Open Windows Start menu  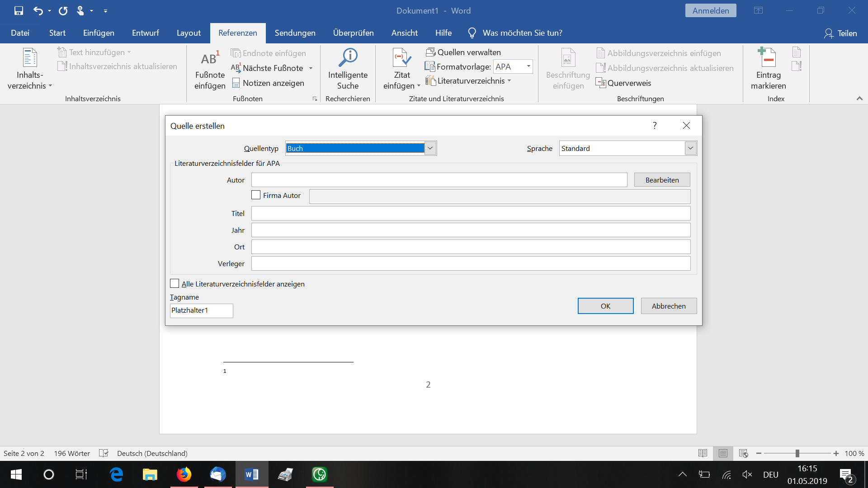(x=16, y=474)
